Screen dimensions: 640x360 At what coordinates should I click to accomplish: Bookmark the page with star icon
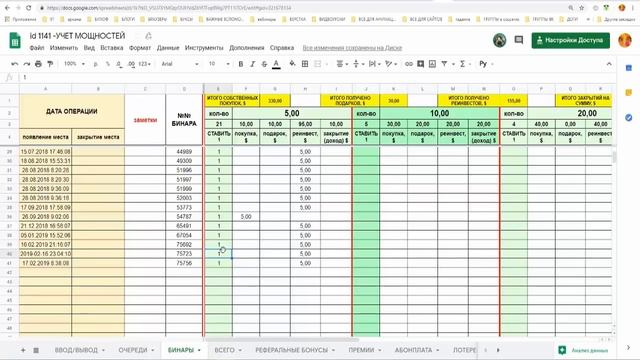582,8
